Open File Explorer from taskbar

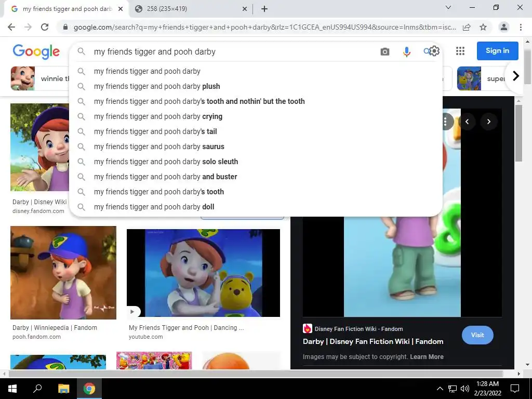pos(63,389)
